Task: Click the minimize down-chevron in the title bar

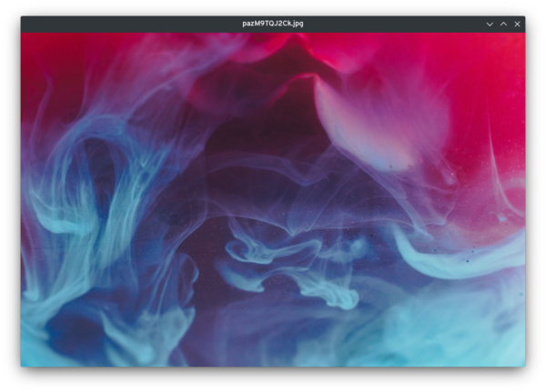Action: pos(490,24)
